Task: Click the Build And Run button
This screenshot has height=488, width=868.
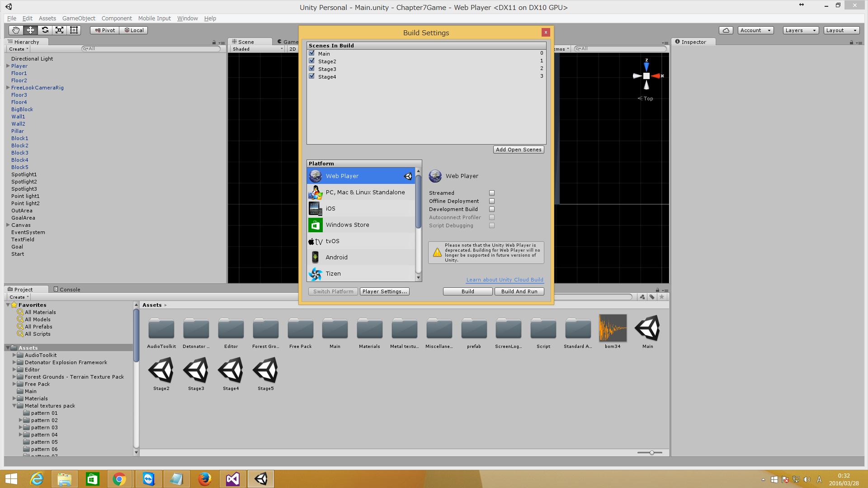Action: click(x=519, y=291)
